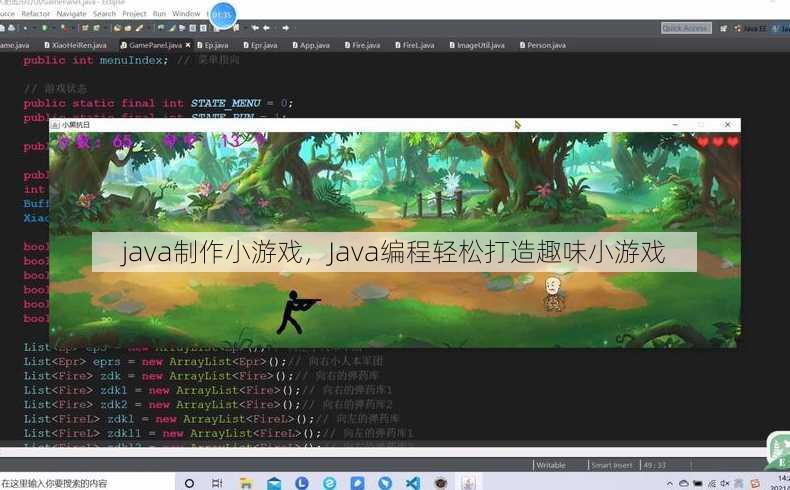
Task: Open File Explorer from the taskbar
Action: [x=246, y=483]
